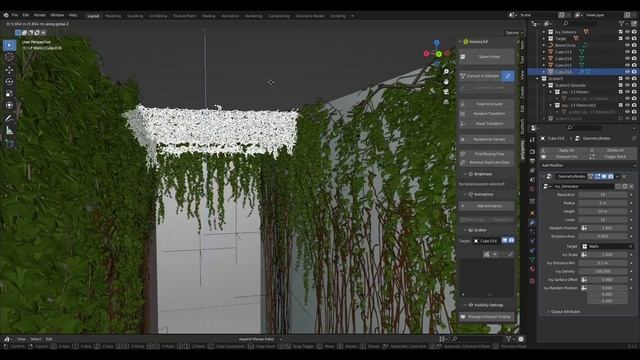
Task: Click the Spawn Asset button
Action: 487,57
